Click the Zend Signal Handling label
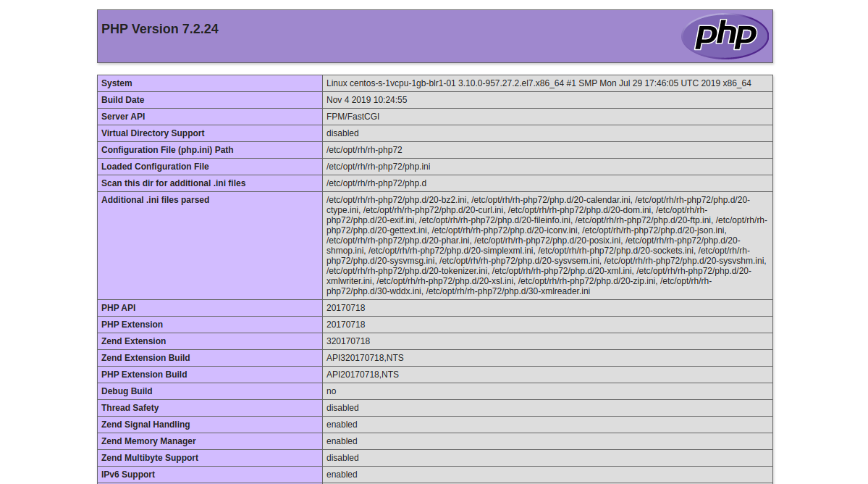This screenshot has width=868, height=484. [146, 425]
